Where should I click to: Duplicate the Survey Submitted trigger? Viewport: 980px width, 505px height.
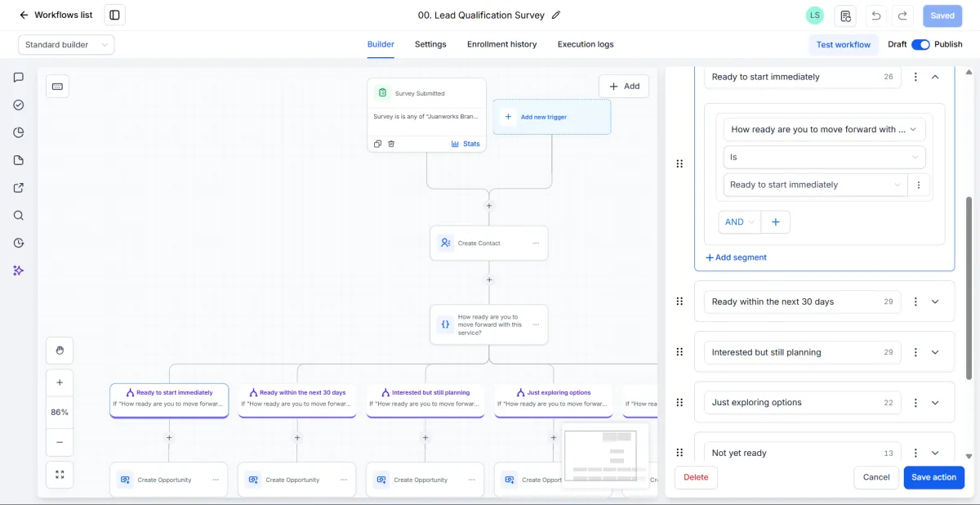click(377, 144)
